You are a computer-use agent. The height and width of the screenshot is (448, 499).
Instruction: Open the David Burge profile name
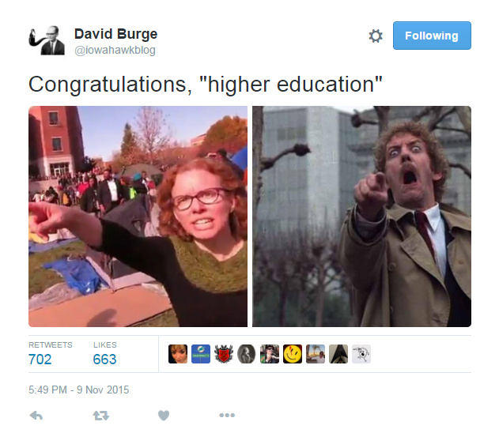tap(115, 34)
